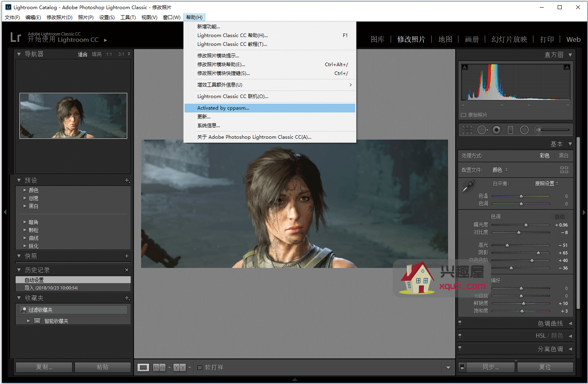Click the Sync (同步) button
Viewport: 588px width, 384px height.
coord(491,367)
